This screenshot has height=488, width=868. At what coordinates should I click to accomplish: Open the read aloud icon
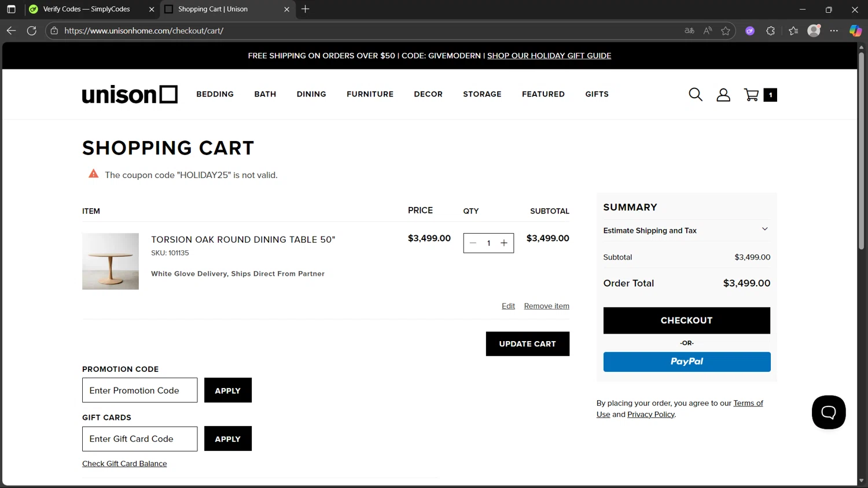click(x=708, y=31)
